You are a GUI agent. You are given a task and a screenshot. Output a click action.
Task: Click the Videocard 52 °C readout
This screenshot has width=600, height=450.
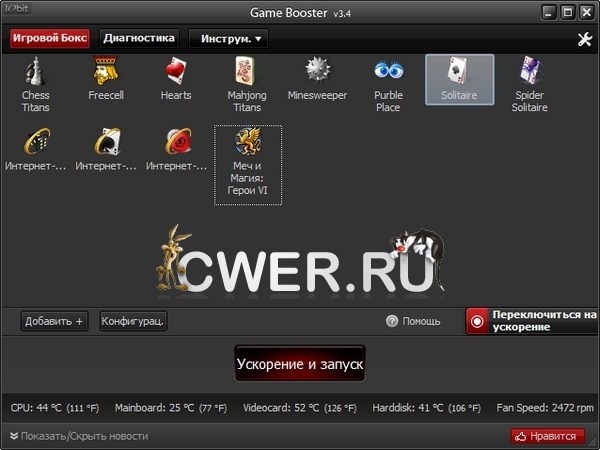tap(300, 408)
